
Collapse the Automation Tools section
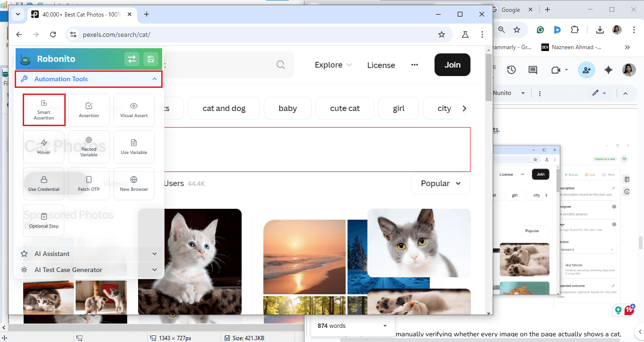pos(89,79)
